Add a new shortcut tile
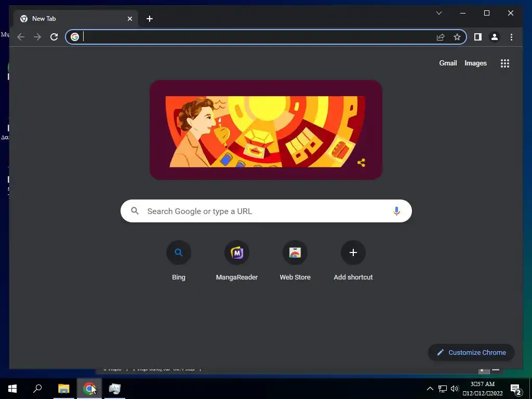Screen dimensions: 532x399 (x=353, y=261)
